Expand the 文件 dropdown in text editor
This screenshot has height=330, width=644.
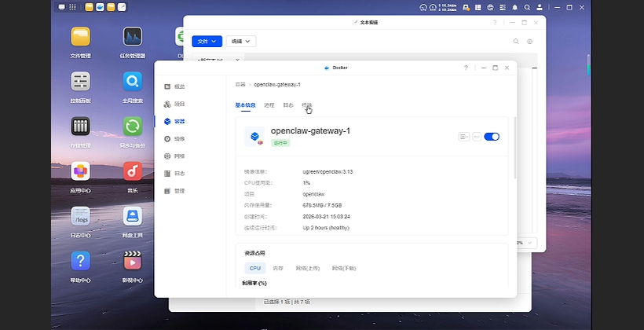pyautogui.click(x=207, y=41)
